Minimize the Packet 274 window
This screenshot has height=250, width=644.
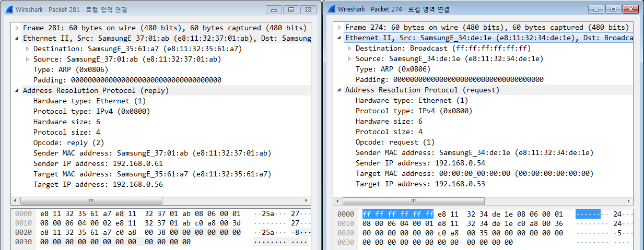(x=598, y=9)
